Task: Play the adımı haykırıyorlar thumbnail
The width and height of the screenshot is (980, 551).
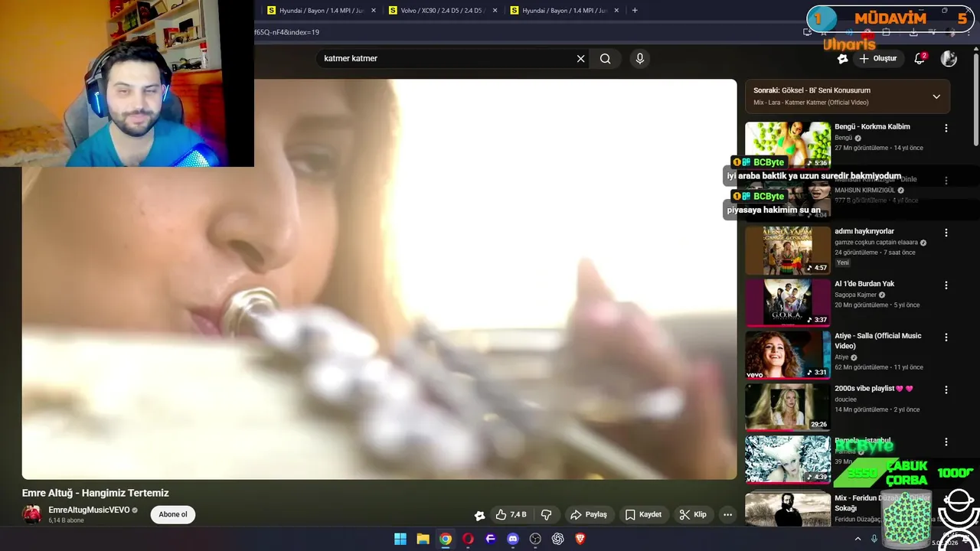Action: tap(787, 250)
